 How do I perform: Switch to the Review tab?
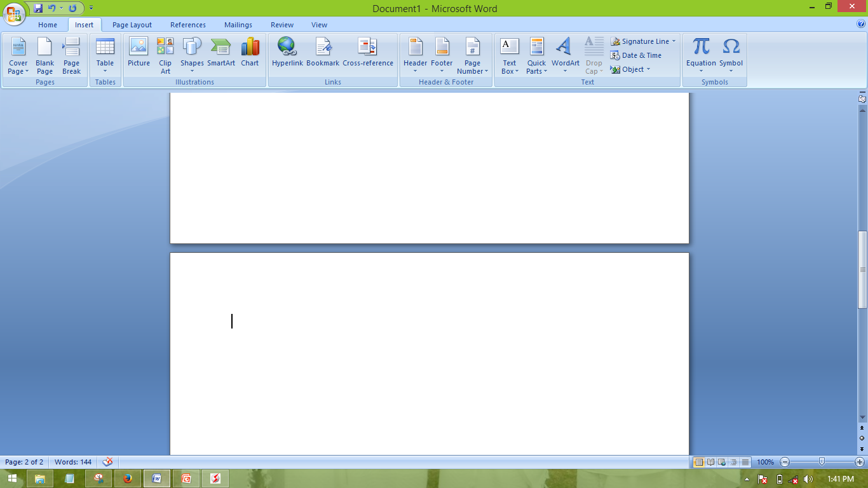282,25
